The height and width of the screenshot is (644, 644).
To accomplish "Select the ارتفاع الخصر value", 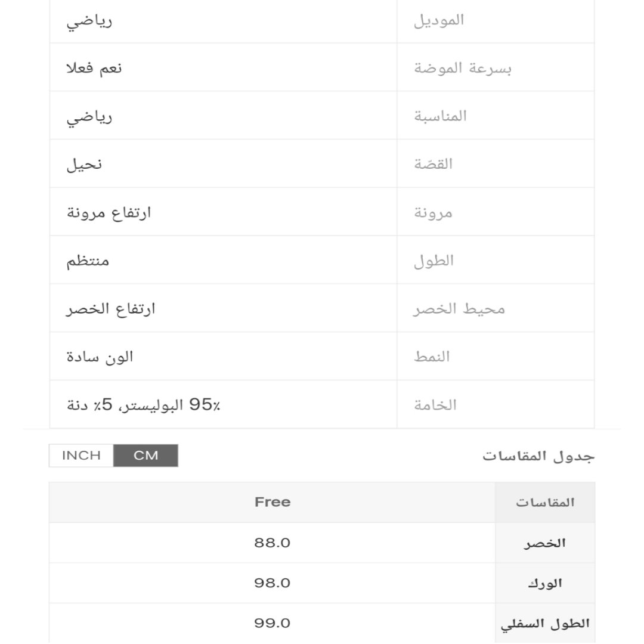I will (111, 309).
